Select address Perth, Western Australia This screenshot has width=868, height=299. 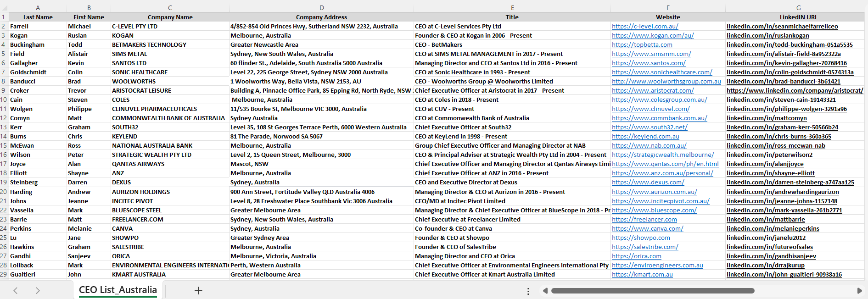[x=321, y=265]
